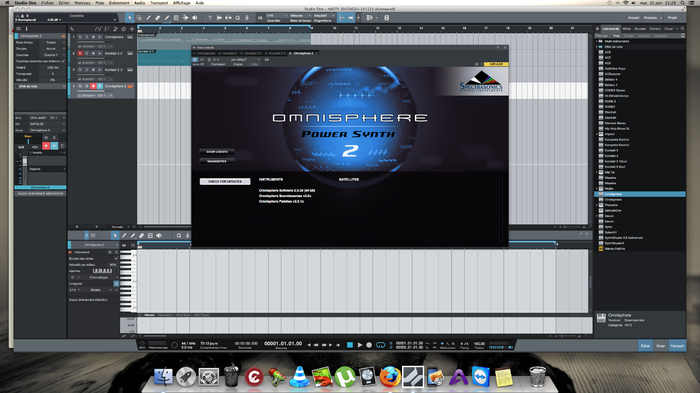
Task: Click the blue stop button in the transport
Action: point(350,345)
